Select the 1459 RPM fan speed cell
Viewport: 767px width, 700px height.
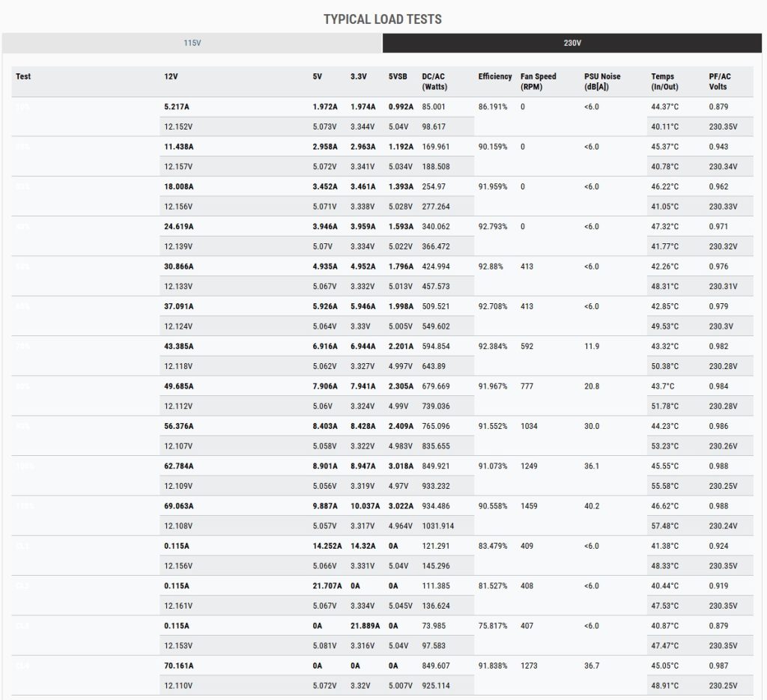pyautogui.click(x=529, y=506)
